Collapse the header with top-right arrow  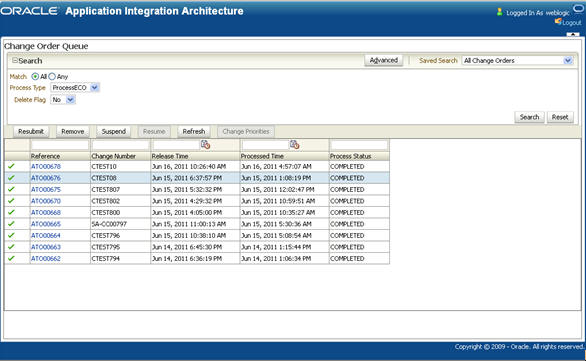pos(573,34)
